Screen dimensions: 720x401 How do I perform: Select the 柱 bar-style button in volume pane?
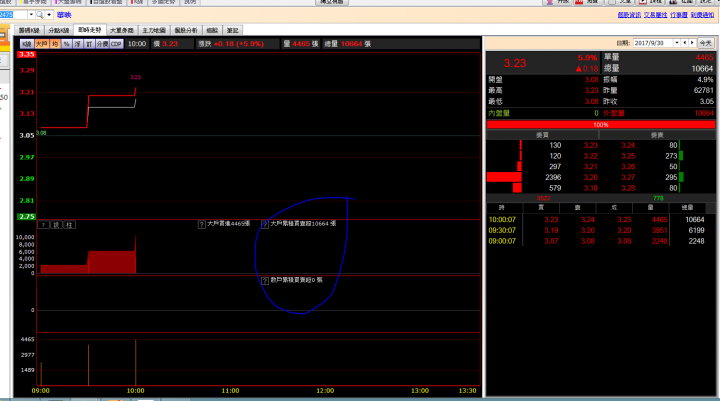pyautogui.click(x=69, y=225)
